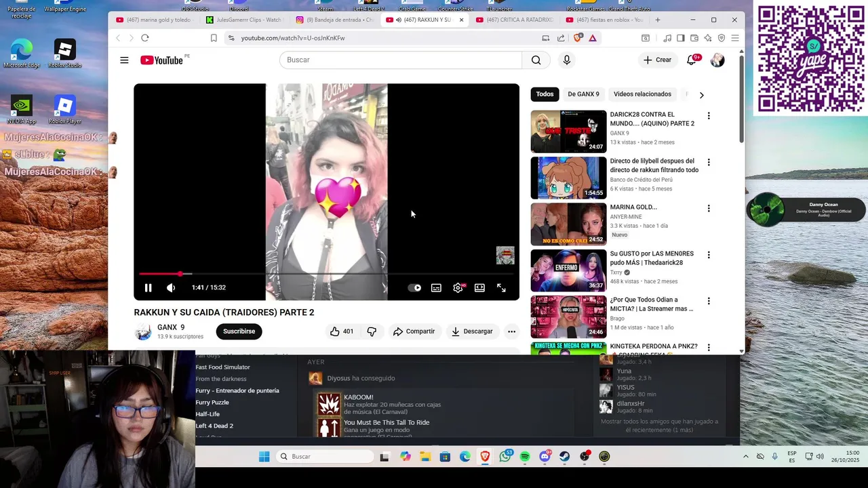Focus the YouTube Buscar search field
868x488 pixels.
click(x=401, y=60)
